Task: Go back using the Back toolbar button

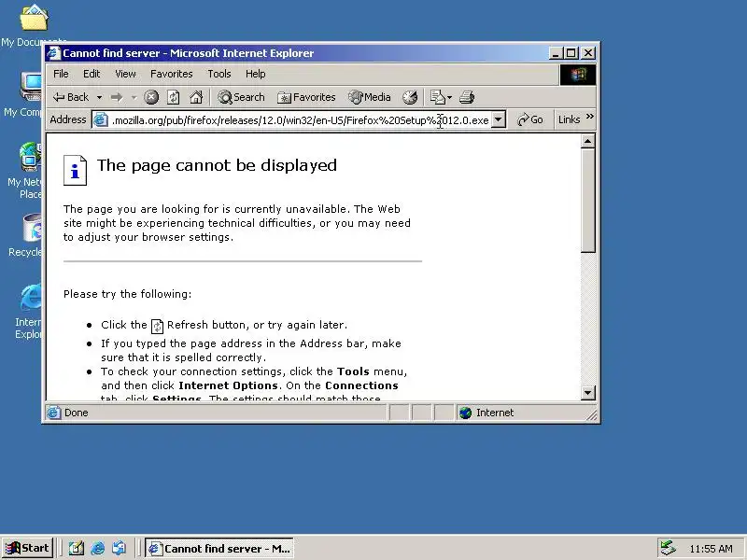Action: click(x=71, y=97)
